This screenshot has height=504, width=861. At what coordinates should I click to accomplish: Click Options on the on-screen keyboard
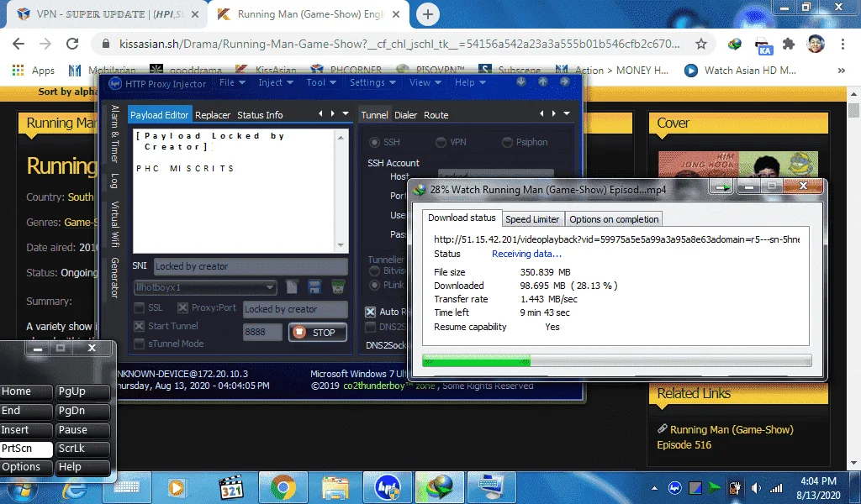pyautogui.click(x=26, y=467)
